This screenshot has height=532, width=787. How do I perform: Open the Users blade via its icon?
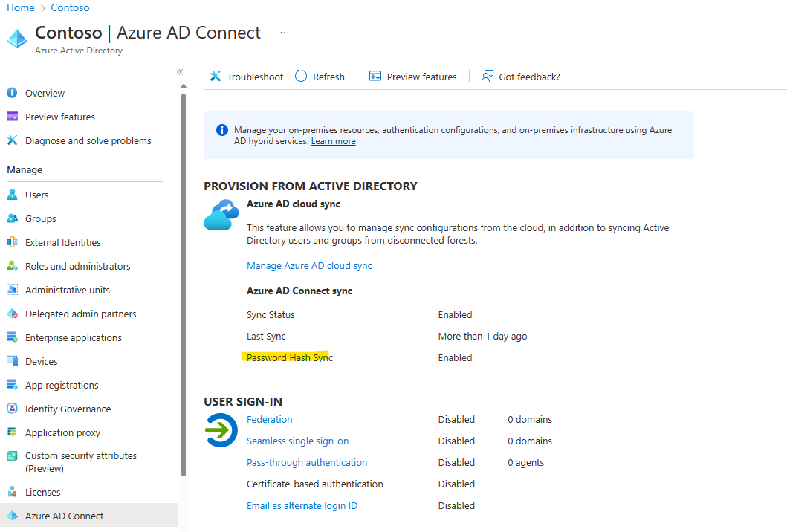(x=16, y=195)
